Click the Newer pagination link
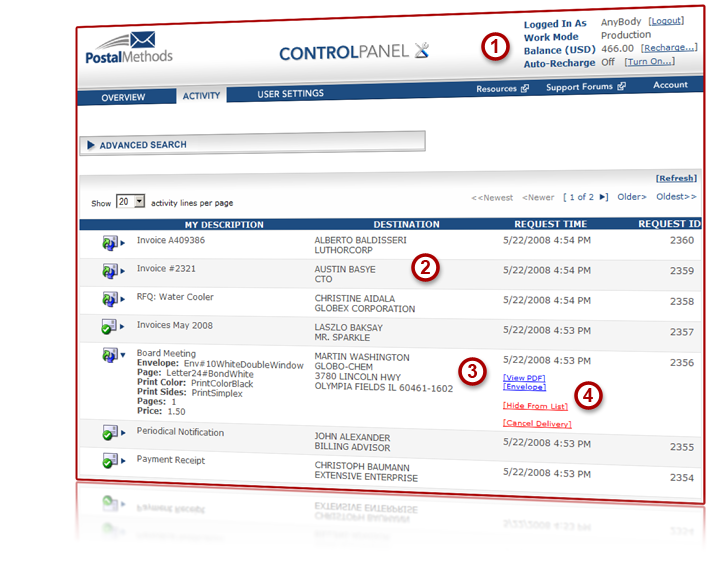This screenshot has width=710, height=561. coord(538,197)
